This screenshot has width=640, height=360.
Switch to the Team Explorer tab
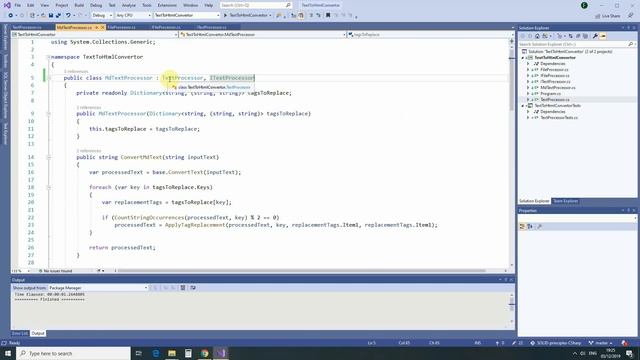click(x=565, y=201)
